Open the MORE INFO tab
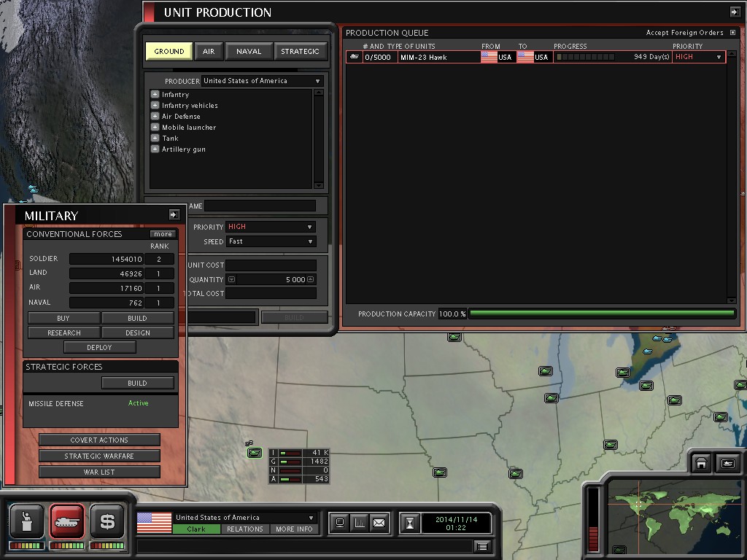The image size is (747, 560). click(x=295, y=529)
